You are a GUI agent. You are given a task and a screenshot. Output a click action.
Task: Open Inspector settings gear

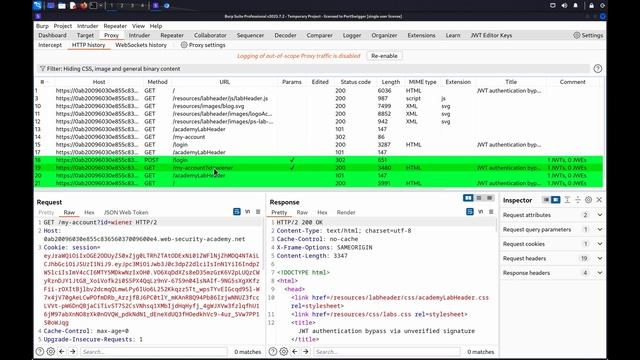click(588, 200)
